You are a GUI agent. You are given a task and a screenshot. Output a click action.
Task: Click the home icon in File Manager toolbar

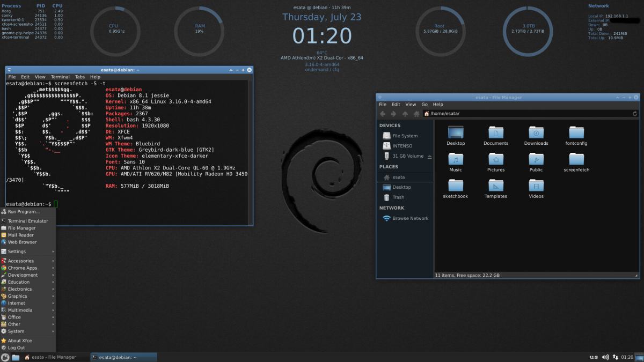(416, 114)
